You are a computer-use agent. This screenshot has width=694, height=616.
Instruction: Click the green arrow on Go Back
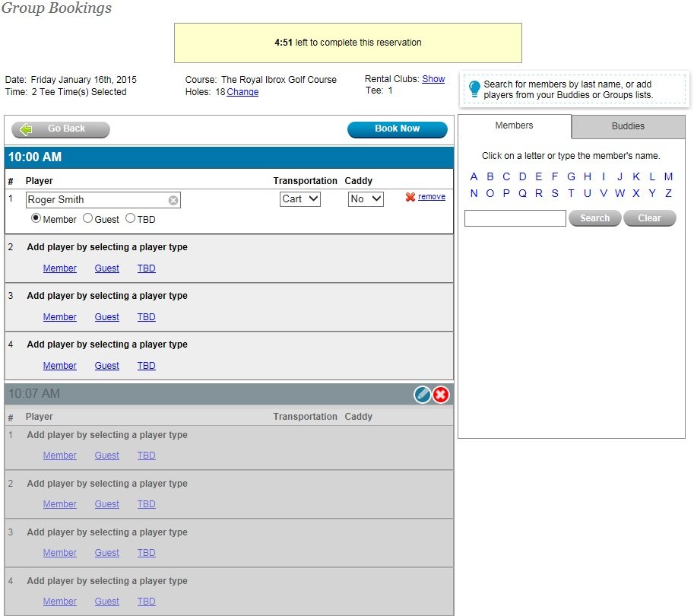click(27, 129)
